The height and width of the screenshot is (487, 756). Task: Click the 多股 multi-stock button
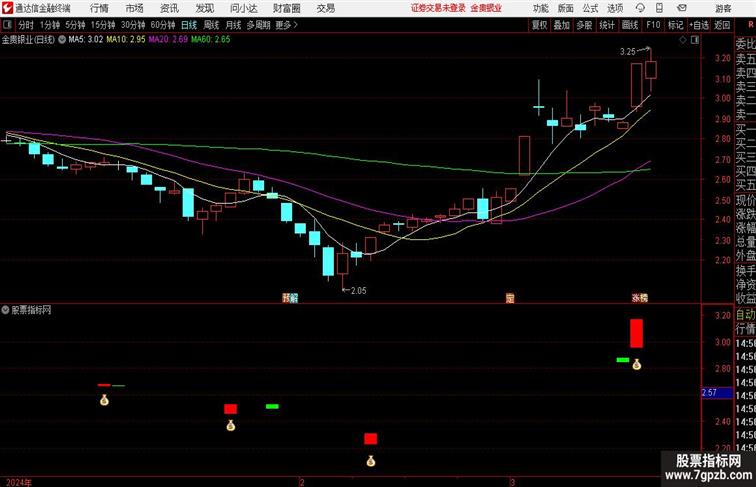click(584, 25)
